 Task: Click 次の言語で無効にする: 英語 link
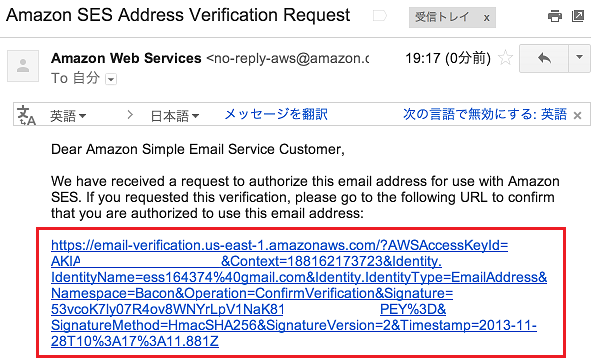coord(485,114)
